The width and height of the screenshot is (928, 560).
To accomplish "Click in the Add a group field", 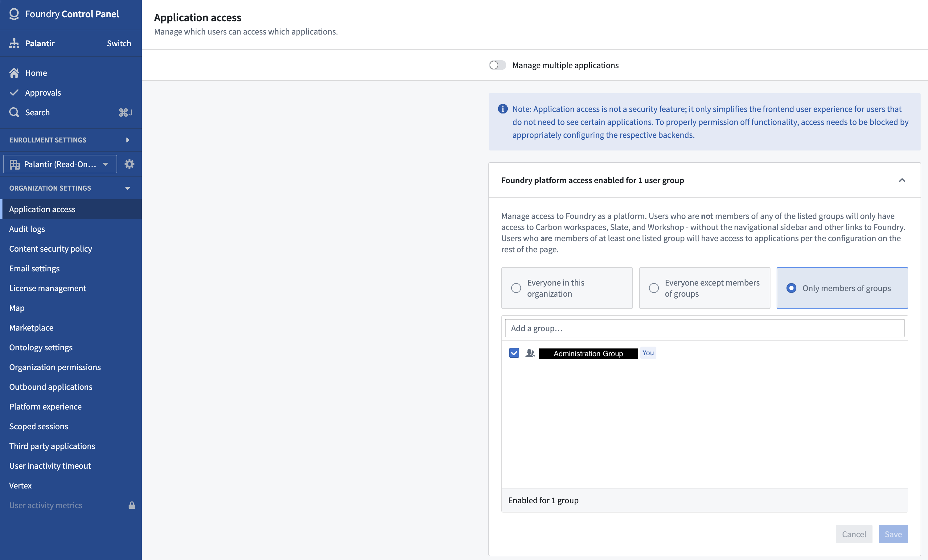I will click(704, 328).
